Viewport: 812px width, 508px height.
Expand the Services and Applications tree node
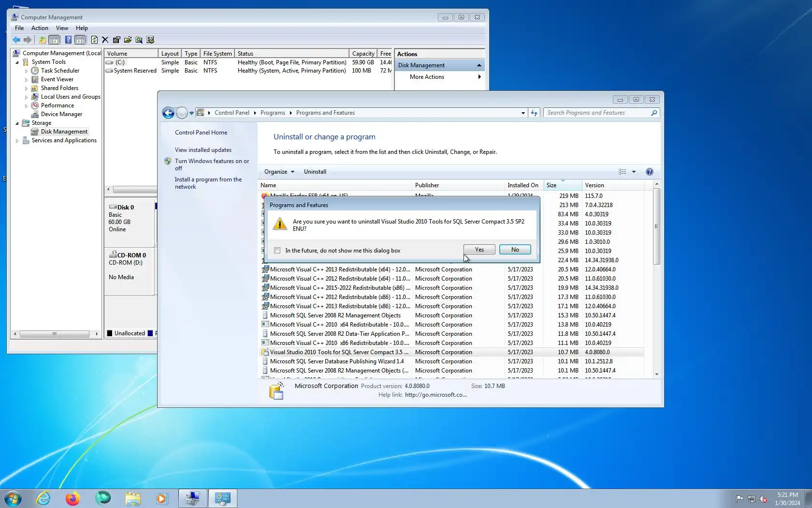pyautogui.click(x=17, y=141)
